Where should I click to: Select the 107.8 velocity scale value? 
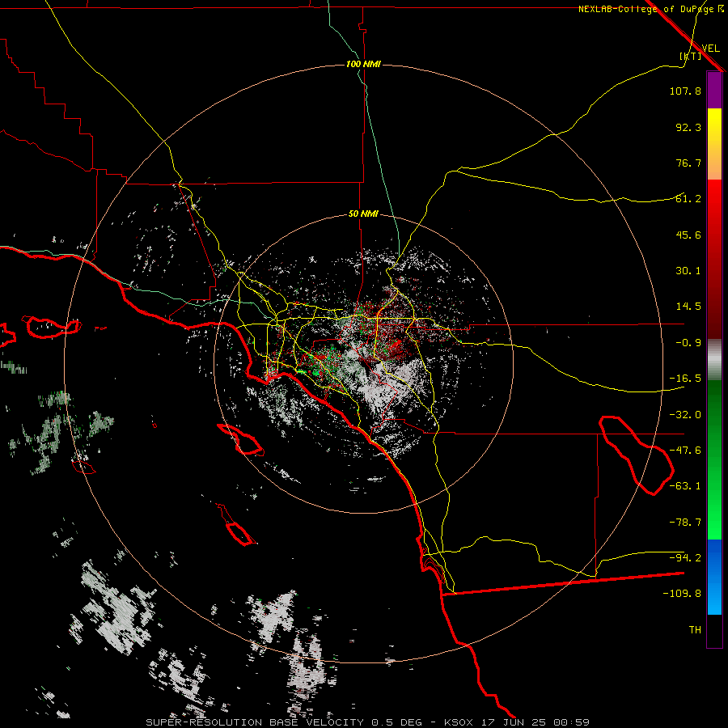[x=685, y=91]
